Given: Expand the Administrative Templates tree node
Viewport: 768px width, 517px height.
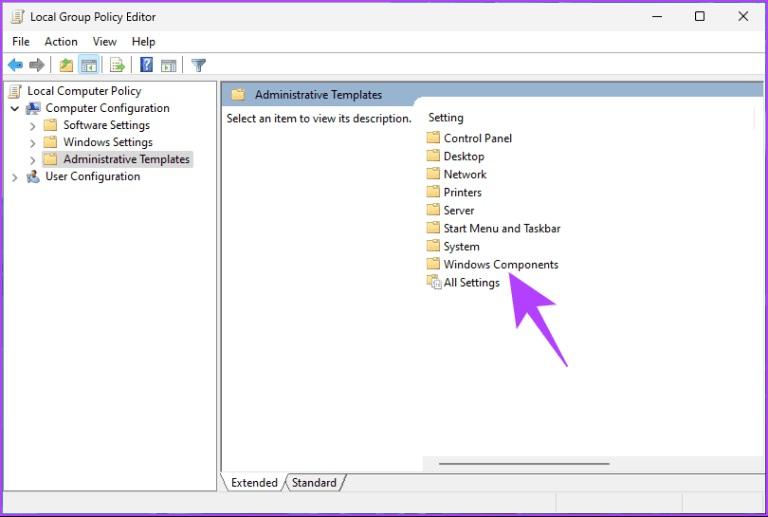Looking at the screenshot, I should pos(32,160).
